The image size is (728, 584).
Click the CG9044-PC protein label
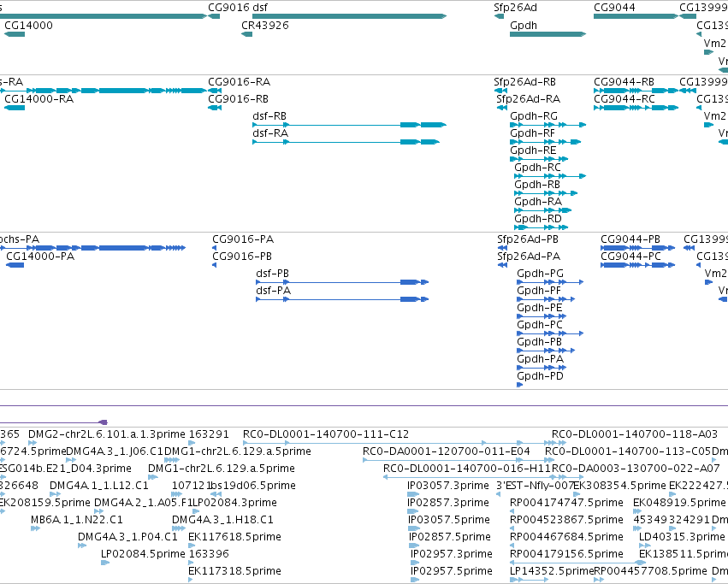(x=630, y=257)
